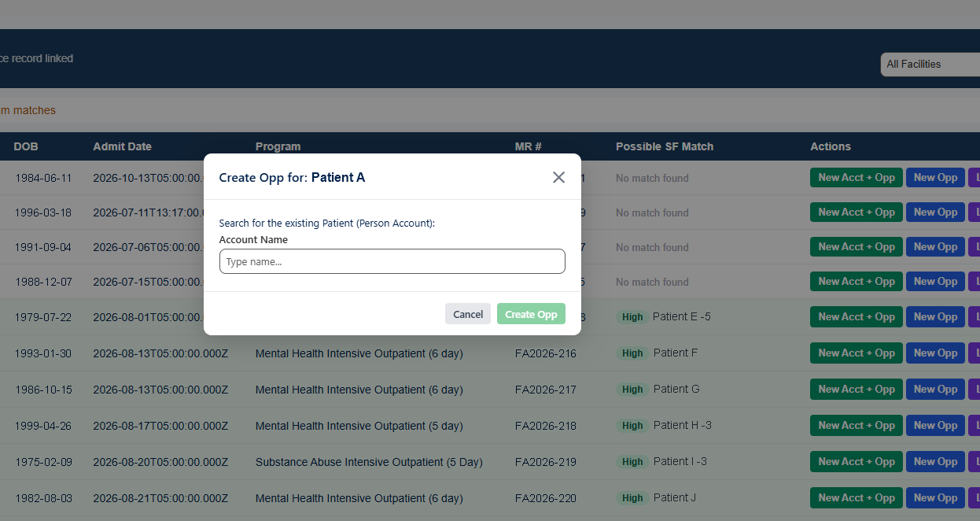Click the DOB cell 1975-02-09
The width and height of the screenshot is (980, 521).
coord(43,462)
